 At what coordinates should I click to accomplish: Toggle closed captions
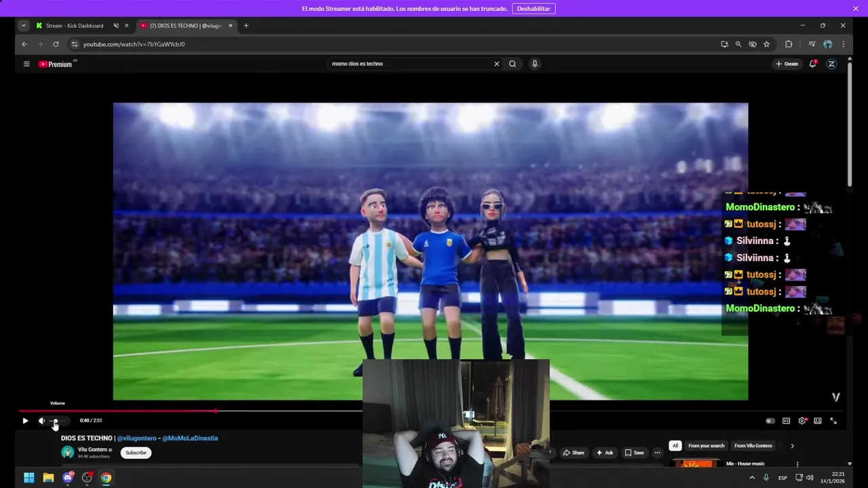(786, 421)
